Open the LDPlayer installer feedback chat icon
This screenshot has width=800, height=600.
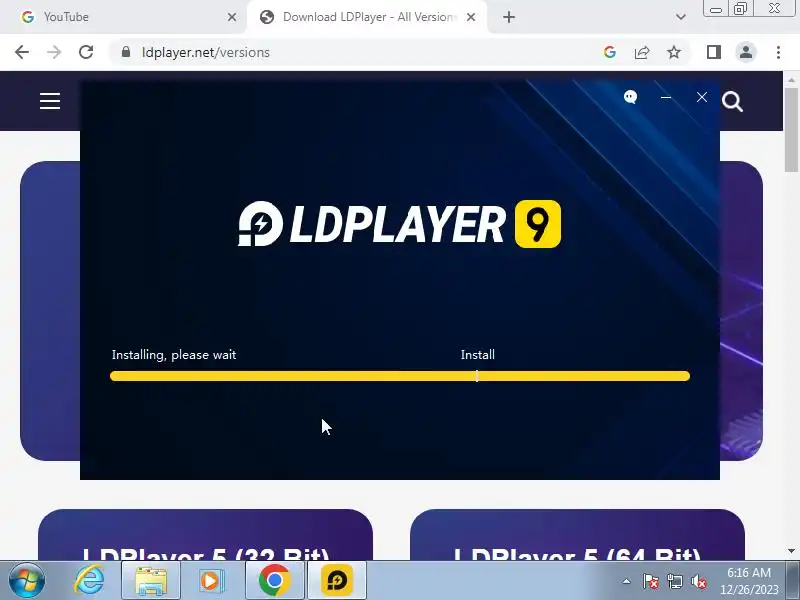631,97
